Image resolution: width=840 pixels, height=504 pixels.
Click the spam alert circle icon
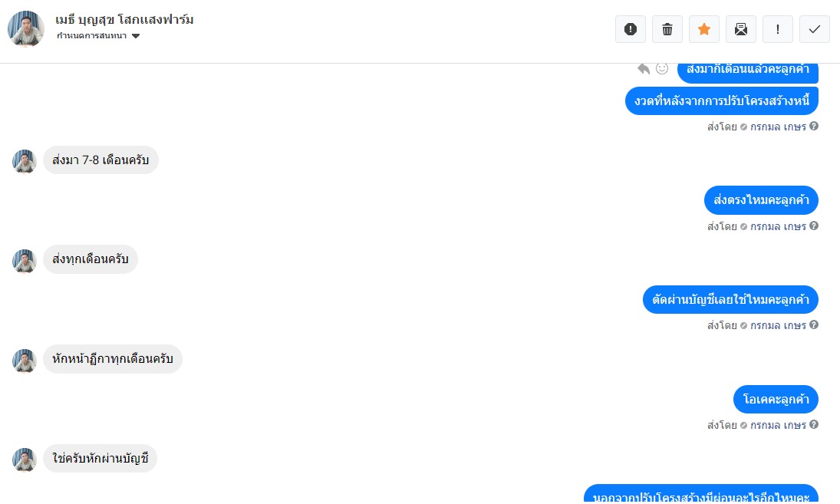631,29
